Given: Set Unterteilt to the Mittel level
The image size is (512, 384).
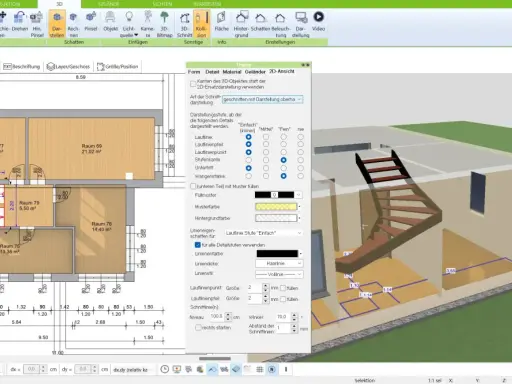Looking at the screenshot, I should [266, 168].
